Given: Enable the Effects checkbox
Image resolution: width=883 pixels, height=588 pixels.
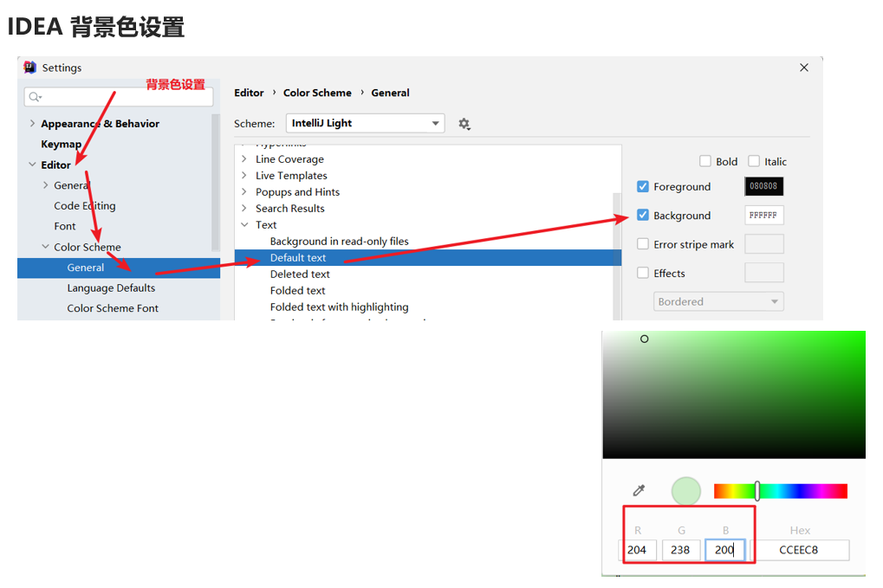Looking at the screenshot, I should click(x=643, y=273).
